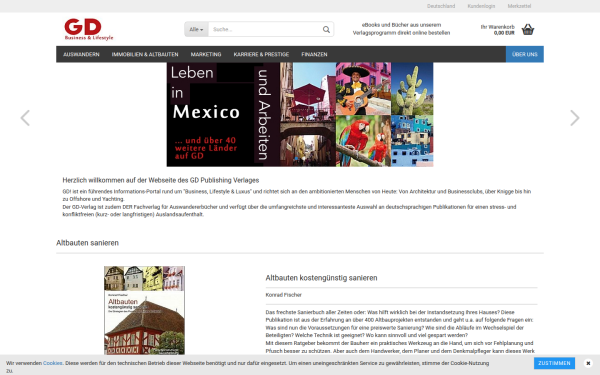Click the Leben in Mexico banner

pos(300,114)
